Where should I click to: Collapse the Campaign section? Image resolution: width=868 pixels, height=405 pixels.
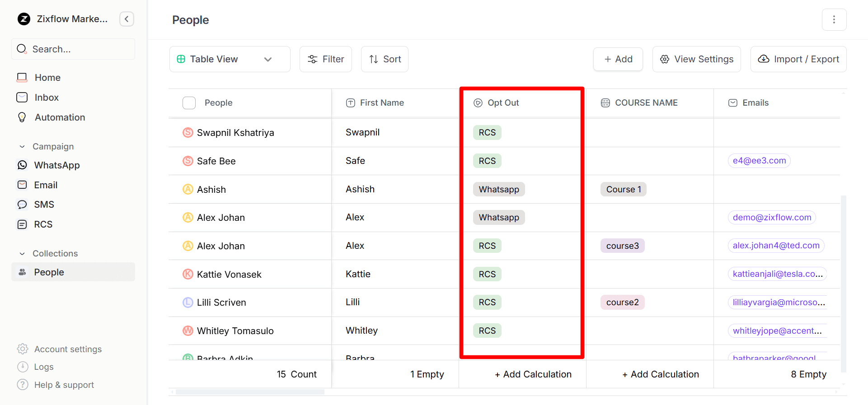coord(22,147)
